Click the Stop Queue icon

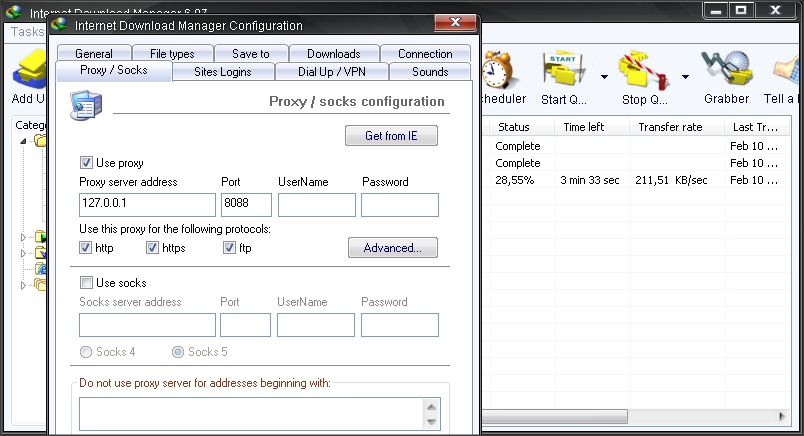pyautogui.click(x=644, y=70)
